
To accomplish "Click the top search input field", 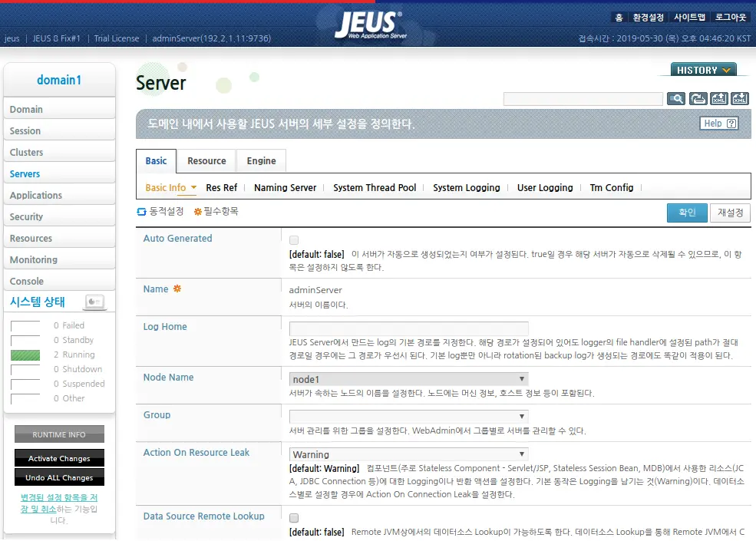I will click(x=583, y=99).
